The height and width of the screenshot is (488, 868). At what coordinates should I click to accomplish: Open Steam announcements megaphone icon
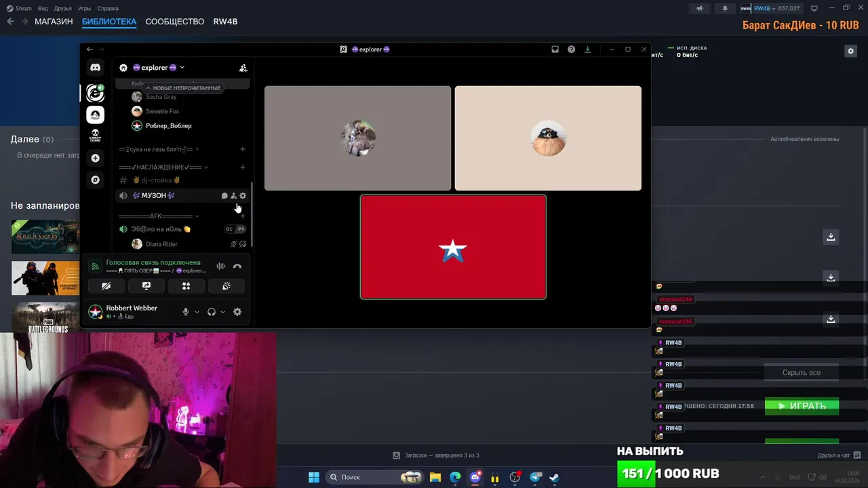point(700,8)
